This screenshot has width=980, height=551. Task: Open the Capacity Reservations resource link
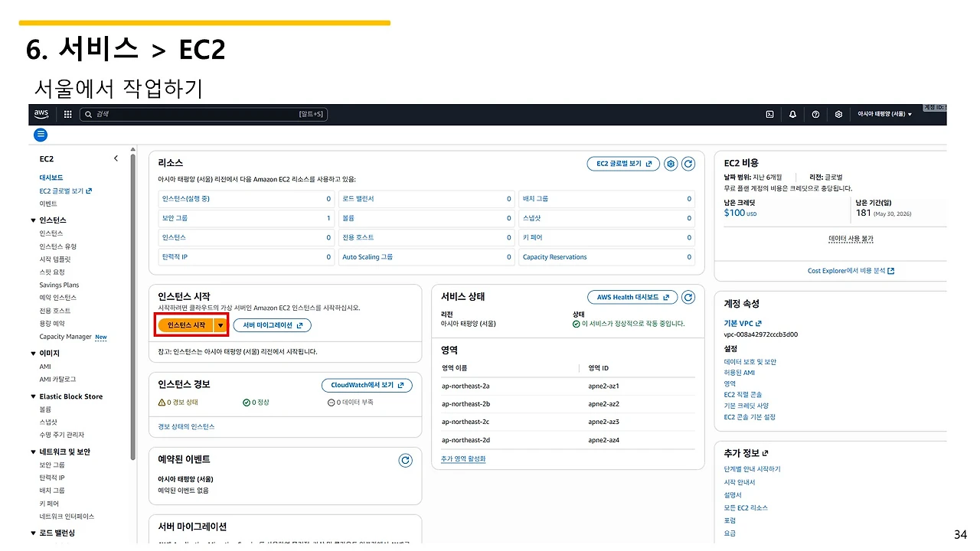[554, 257]
